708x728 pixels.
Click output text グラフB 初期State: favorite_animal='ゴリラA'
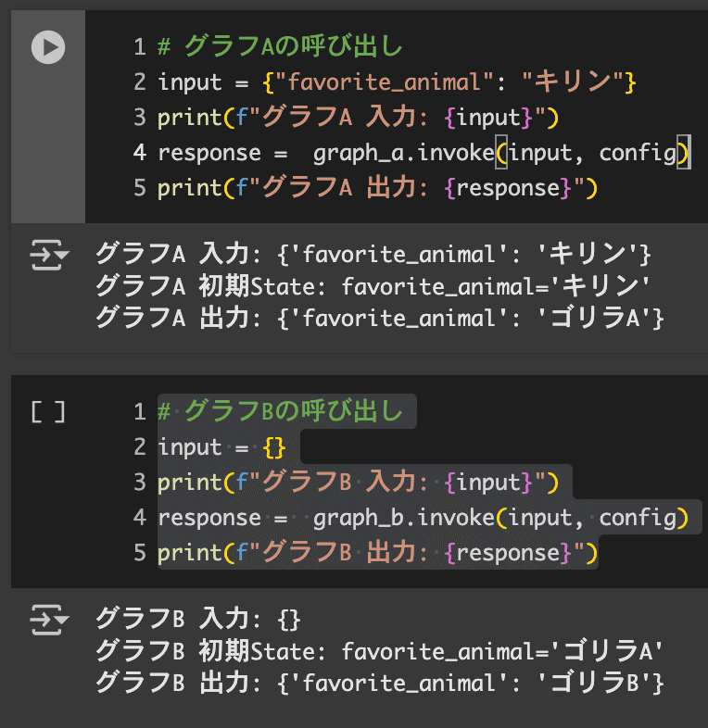click(x=379, y=651)
